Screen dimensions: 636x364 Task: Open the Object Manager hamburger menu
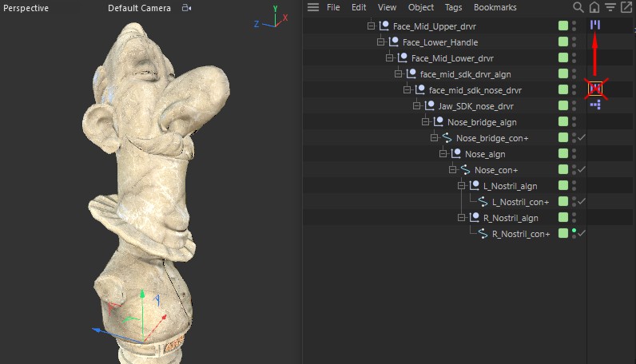click(313, 7)
